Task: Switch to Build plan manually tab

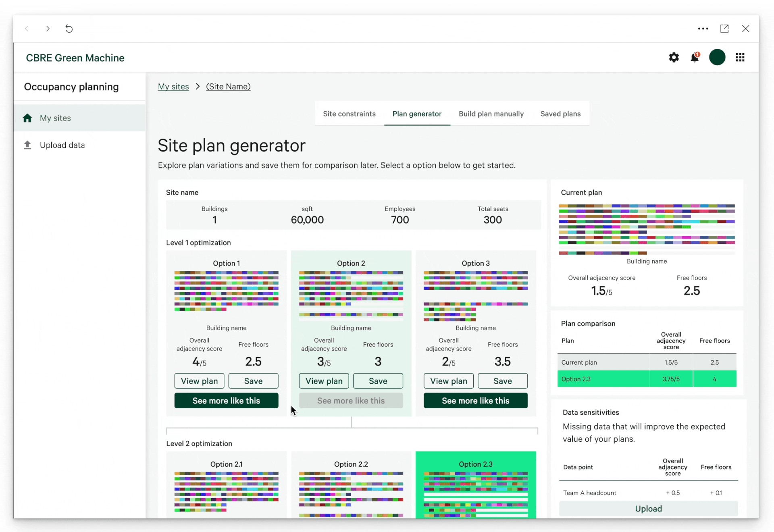Action: [x=491, y=114]
